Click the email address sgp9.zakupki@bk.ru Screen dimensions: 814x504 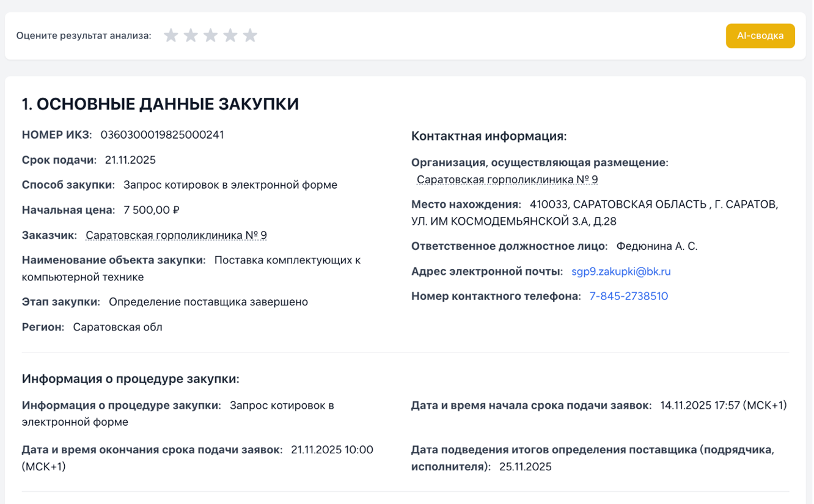click(x=621, y=271)
